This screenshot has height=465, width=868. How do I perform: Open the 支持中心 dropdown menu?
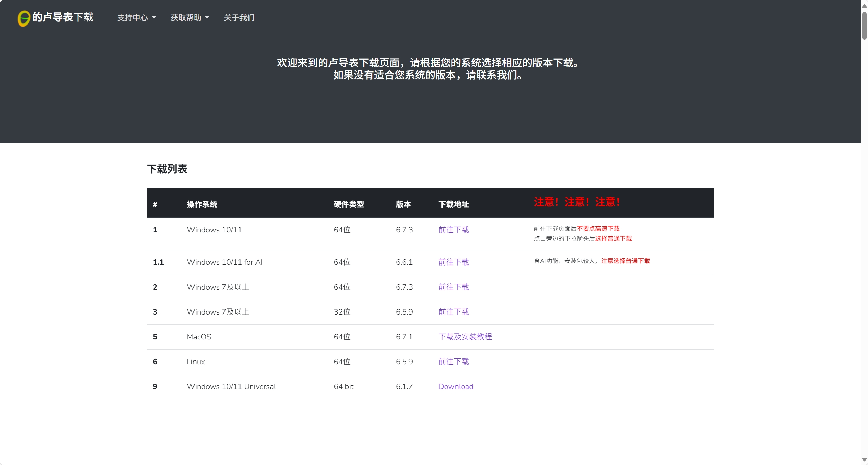point(136,18)
